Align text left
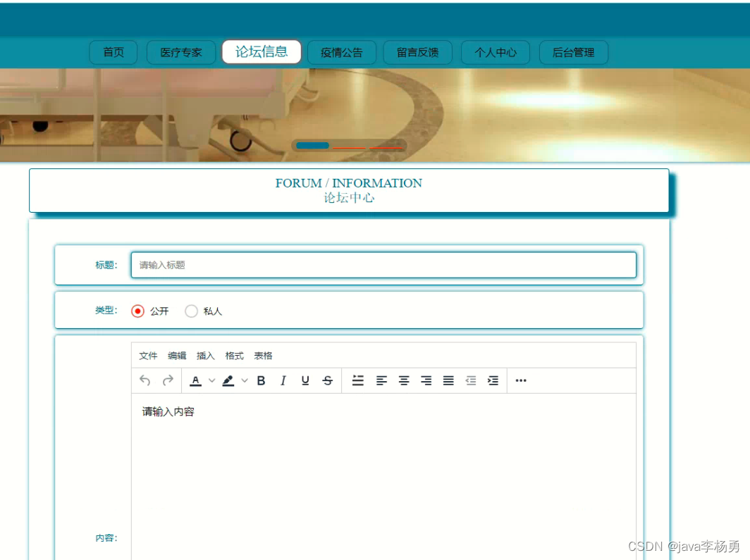The height and width of the screenshot is (560, 750). [381, 380]
